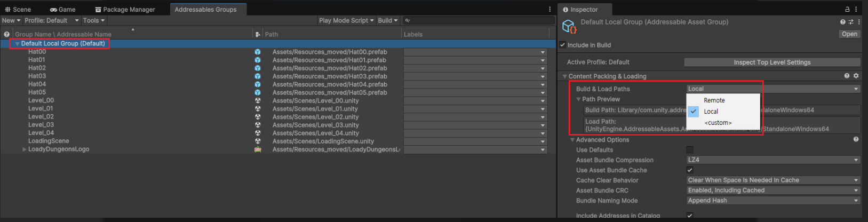The height and width of the screenshot is (222, 868).
Task: Click the Level_01 Unity scene icon
Action: (x=258, y=108)
